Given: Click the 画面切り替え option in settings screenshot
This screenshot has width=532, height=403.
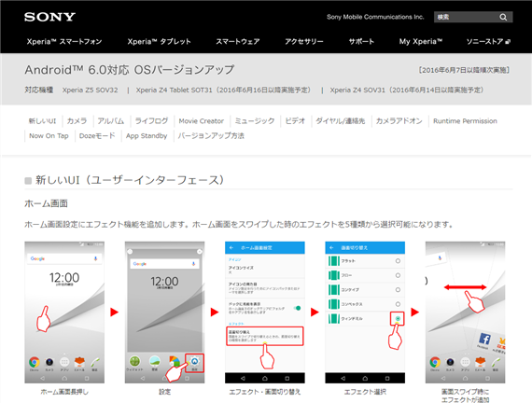Looking at the screenshot, I should tap(265, 336).
